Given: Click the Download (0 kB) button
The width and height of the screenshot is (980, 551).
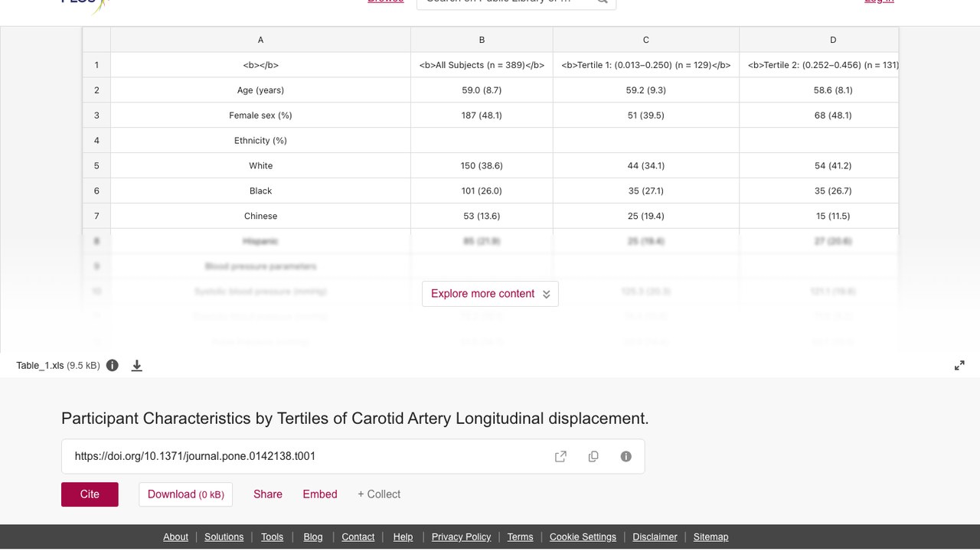Looking at the screenshot, I should [x=185, y=494].
